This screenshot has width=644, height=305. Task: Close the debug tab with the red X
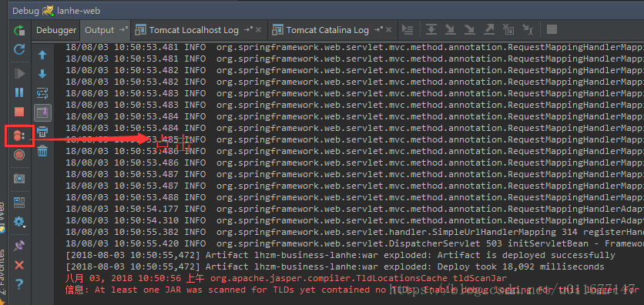pos(19,265)
